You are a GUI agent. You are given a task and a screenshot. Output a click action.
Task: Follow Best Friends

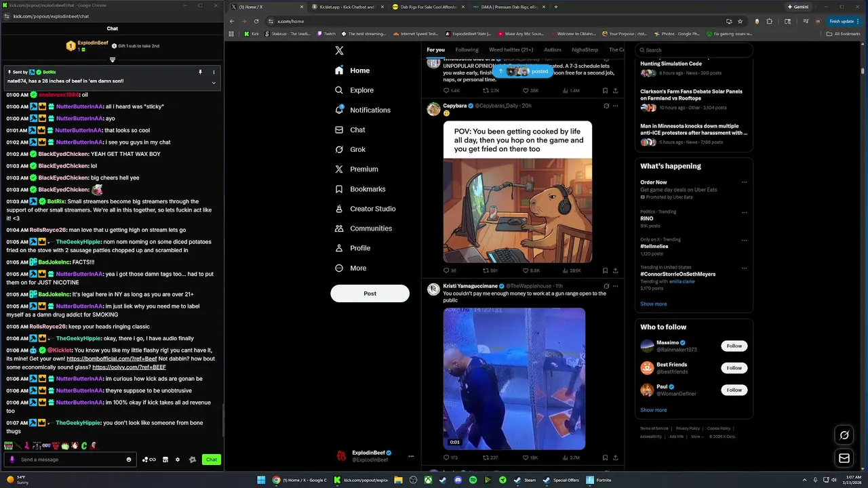(734, 368)
